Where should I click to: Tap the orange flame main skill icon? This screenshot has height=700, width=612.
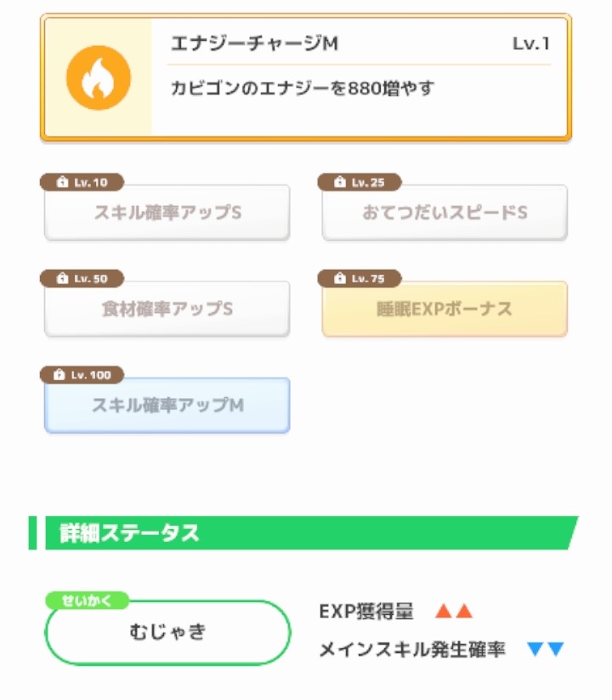[x=99, y=77]
